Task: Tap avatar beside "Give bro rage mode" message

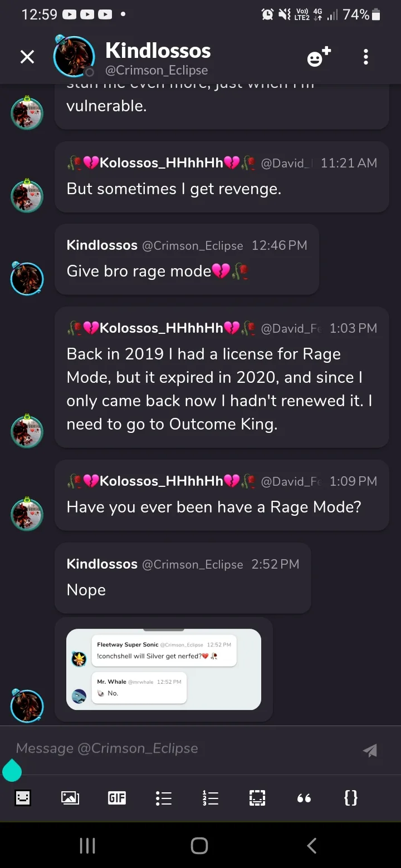Action: [27, 279]
